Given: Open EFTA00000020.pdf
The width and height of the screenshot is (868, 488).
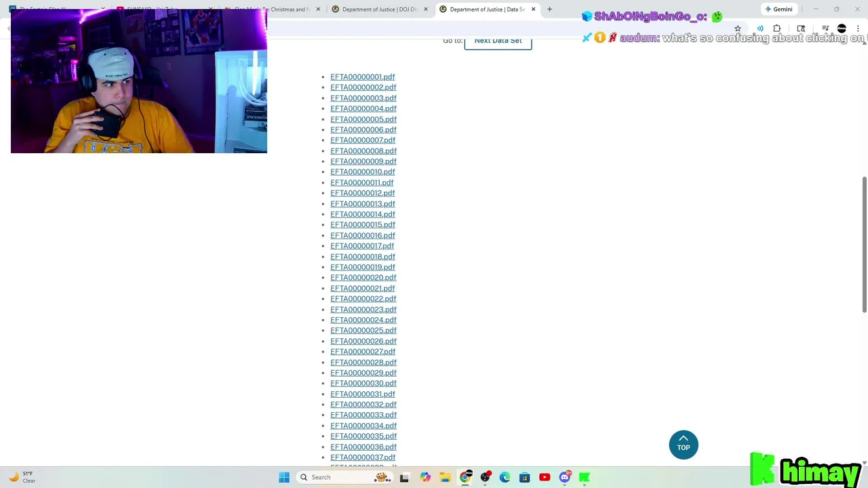Looking at the screenshot, I should click(x=363, y=278).
